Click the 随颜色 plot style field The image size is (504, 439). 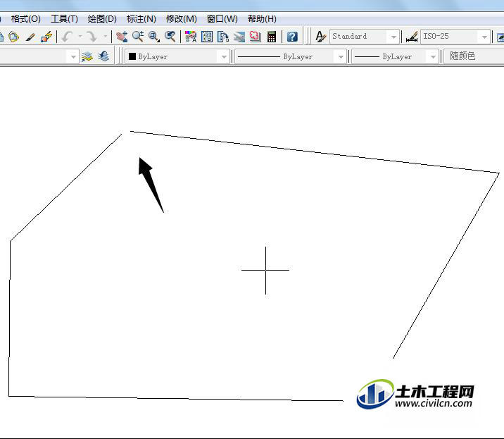[474, 56]
